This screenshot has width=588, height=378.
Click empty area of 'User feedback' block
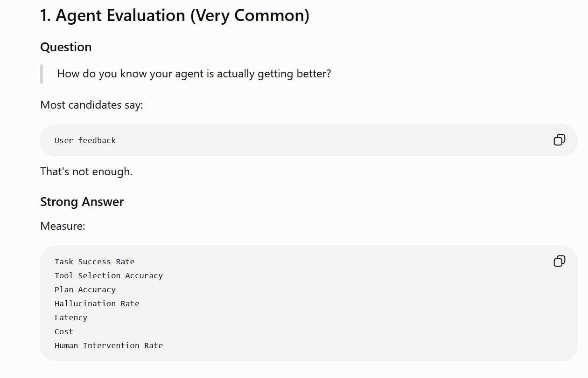(327, 140)
